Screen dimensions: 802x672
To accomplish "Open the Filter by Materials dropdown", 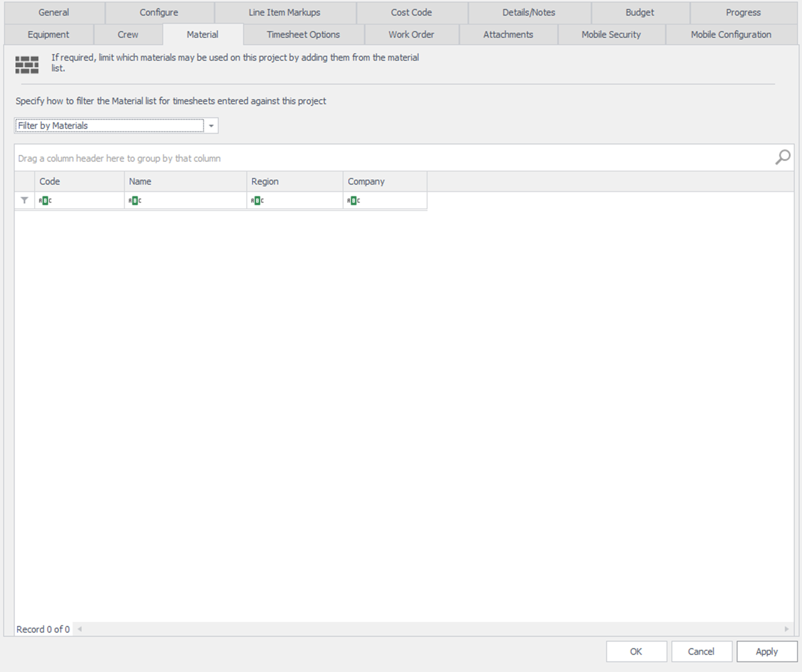I will tap(211, 126).
